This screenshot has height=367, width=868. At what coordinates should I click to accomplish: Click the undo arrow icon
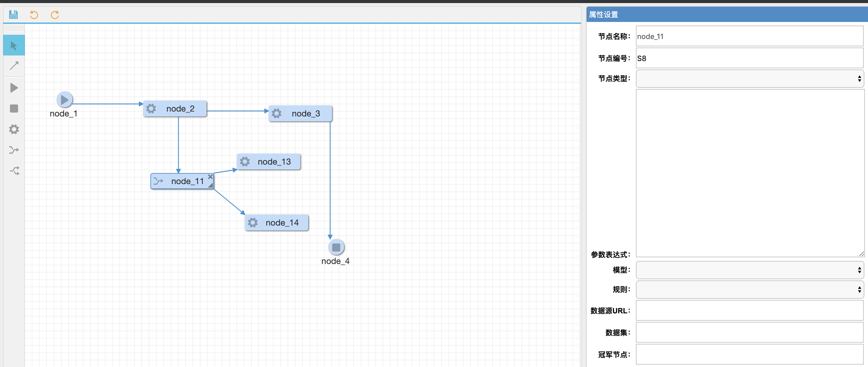[34, 15]
